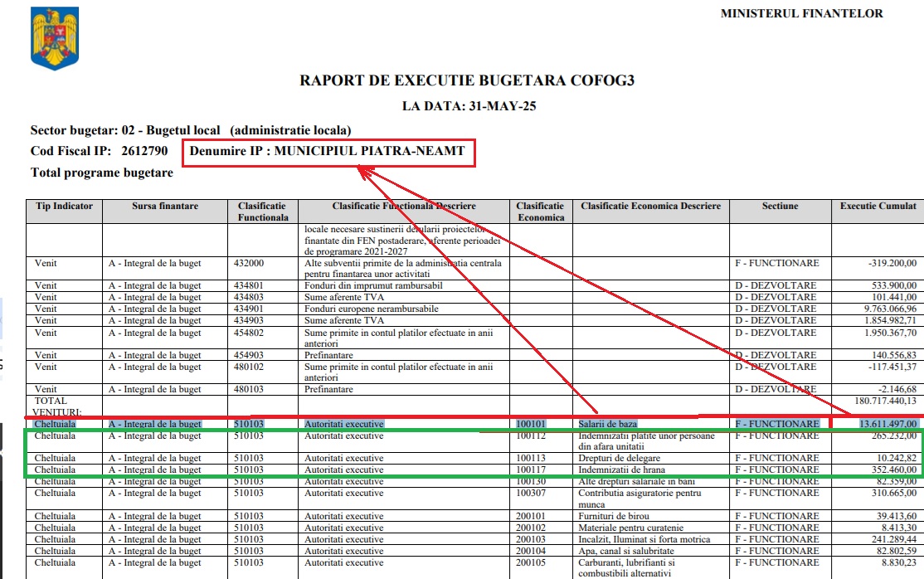This screenshot has height=579, width=924.
Task: Click the RAPORT DE EXECUTIE BUGETARA COFOG3 title
Action: coord(467,80)
